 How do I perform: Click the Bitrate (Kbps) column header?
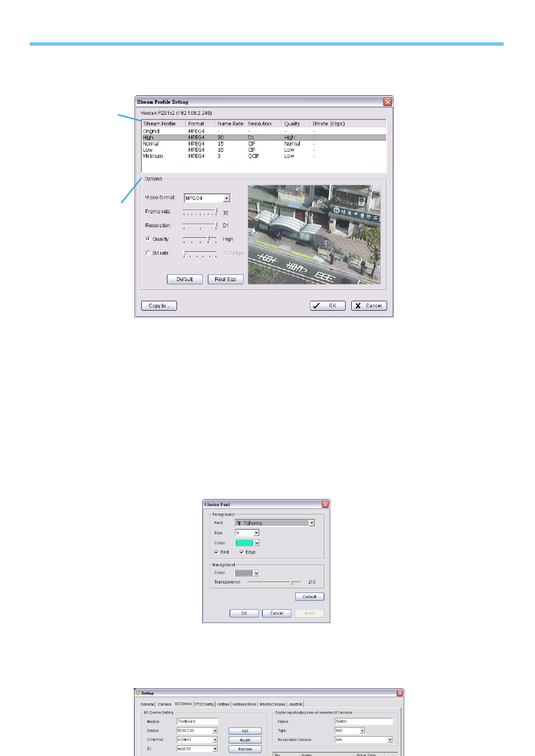(348, 124)
